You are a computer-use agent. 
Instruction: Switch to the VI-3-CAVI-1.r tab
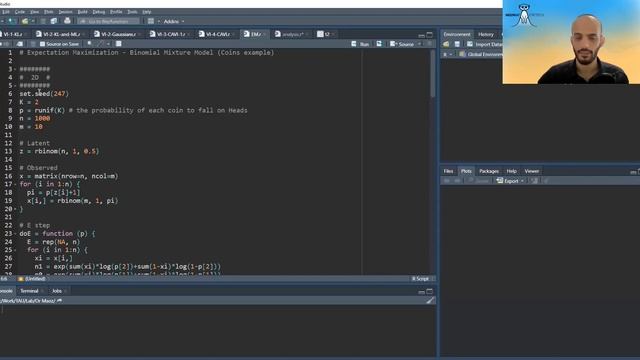point(171,34)
